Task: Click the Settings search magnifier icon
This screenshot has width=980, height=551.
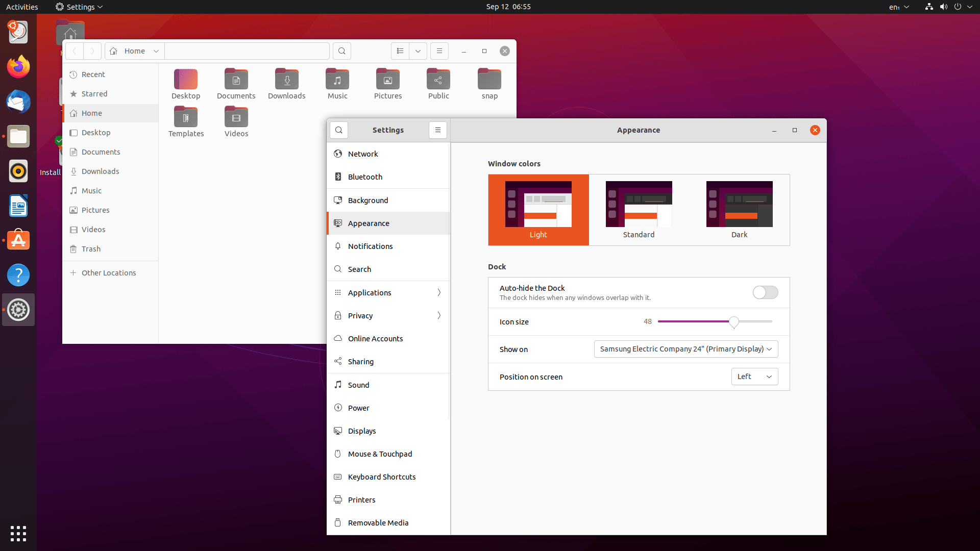Action: (x=339, y=130)
